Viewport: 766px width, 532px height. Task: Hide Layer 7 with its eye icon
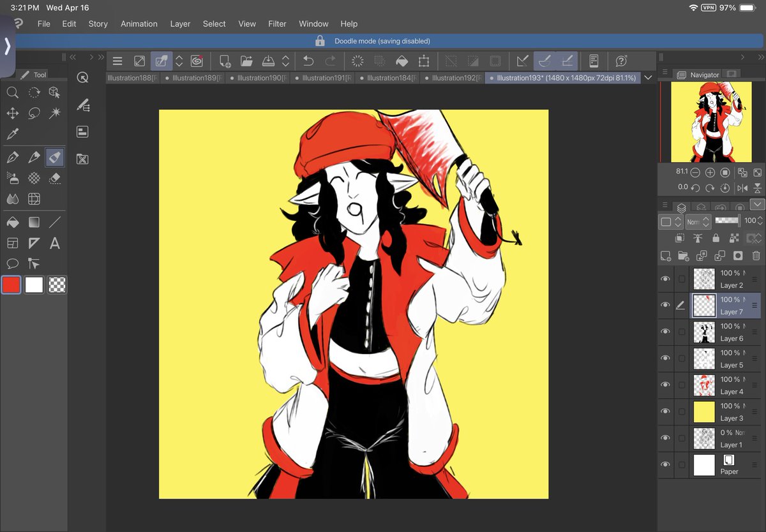click(x=665, y=306)
